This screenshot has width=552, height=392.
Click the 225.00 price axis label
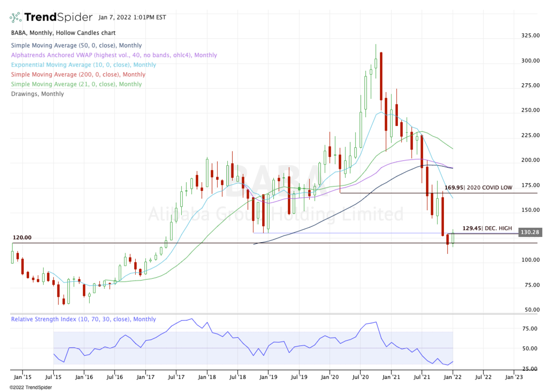[x=529, y=135]
